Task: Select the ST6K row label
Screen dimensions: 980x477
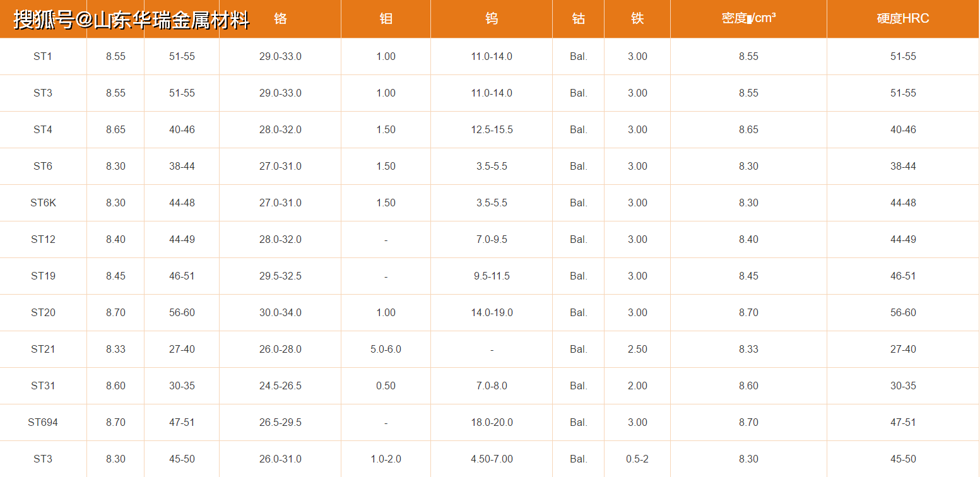Action: (x=43, y=203)
